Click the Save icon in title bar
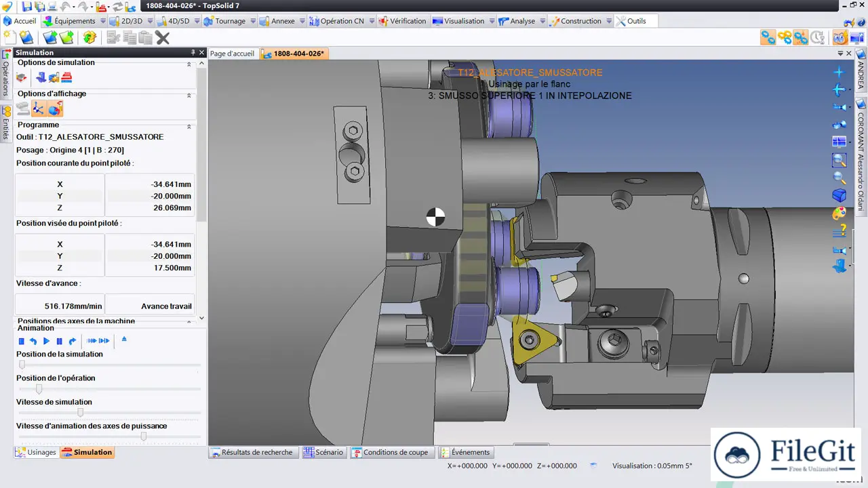The image size is (868, 488). click(26, 6)
